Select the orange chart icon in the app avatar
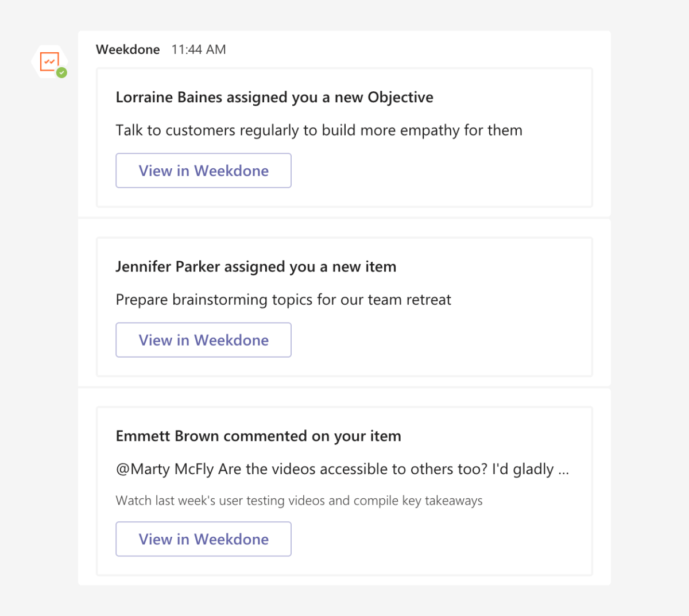Screen dimensions: 689x616 pyautogui.click(x=50, y=60)
